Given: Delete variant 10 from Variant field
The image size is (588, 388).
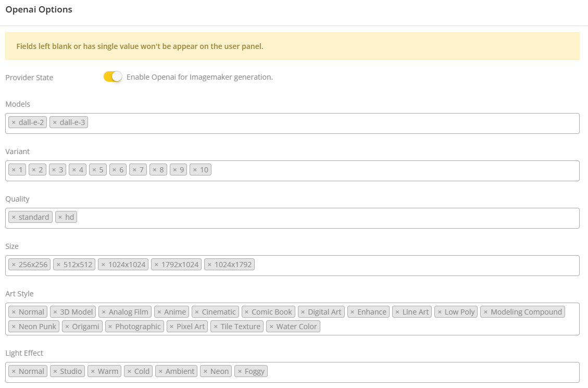Looking at the screenshot, I should 195,170.
